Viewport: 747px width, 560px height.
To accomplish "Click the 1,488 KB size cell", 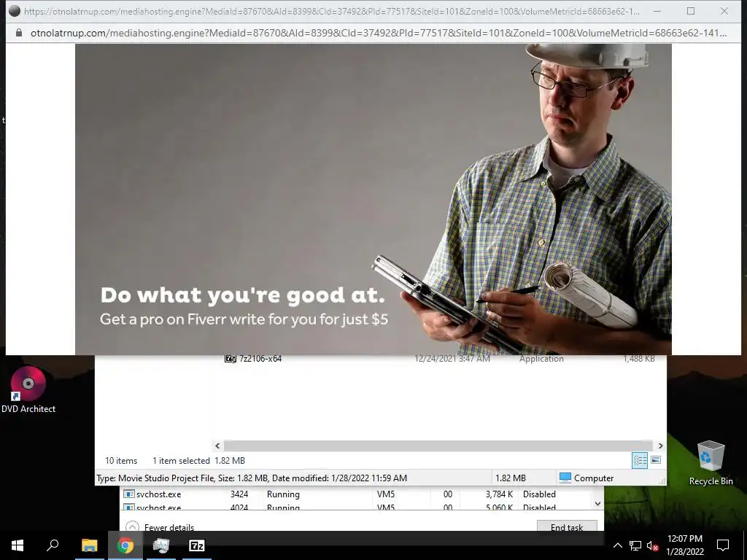I will click(x=638, y=359).
